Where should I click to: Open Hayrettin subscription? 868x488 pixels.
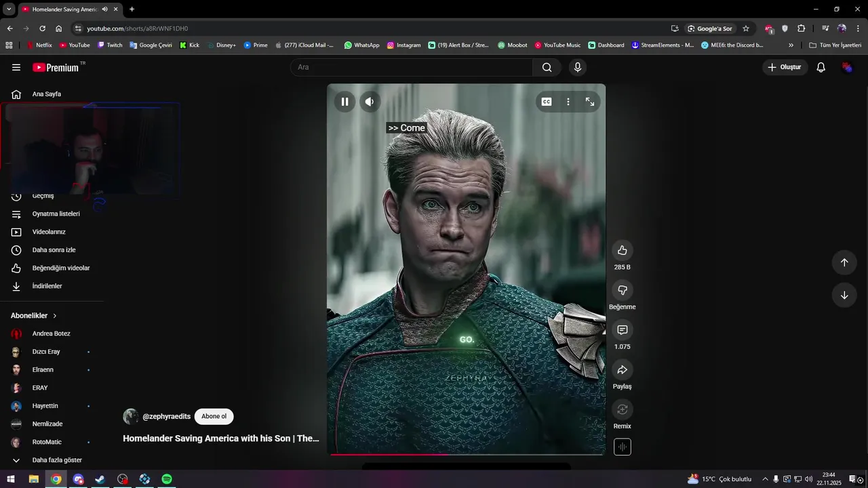click(52, 405)
